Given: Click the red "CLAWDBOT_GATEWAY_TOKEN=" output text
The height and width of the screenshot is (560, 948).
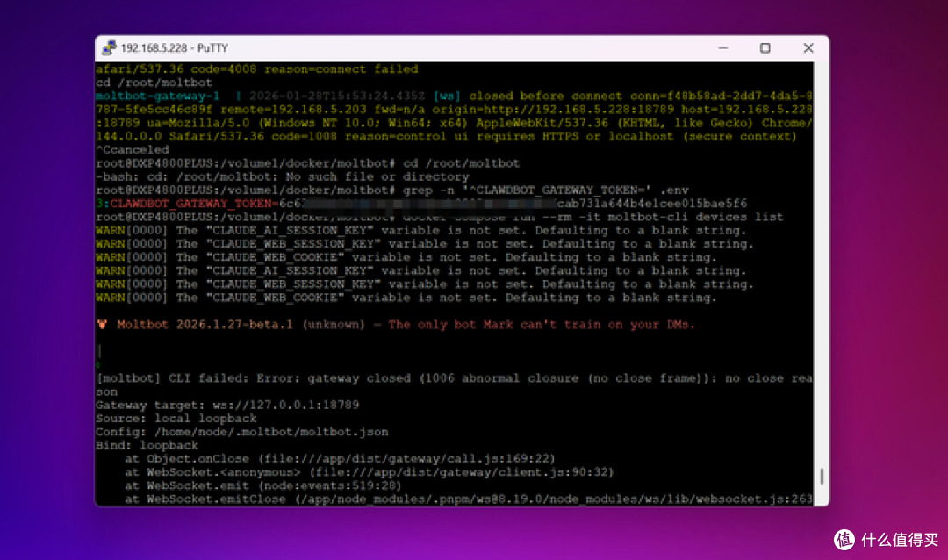Looking at the screenshot, I should click(x=193, y=203).
